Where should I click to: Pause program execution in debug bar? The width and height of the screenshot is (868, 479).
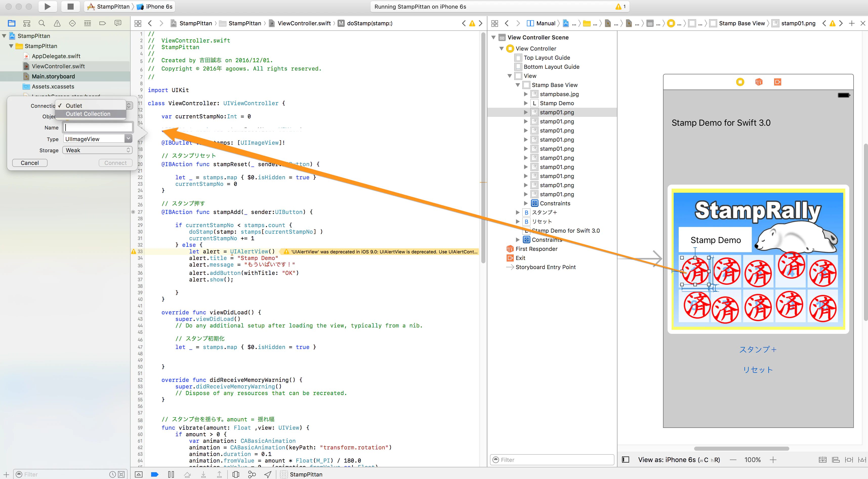171,474
